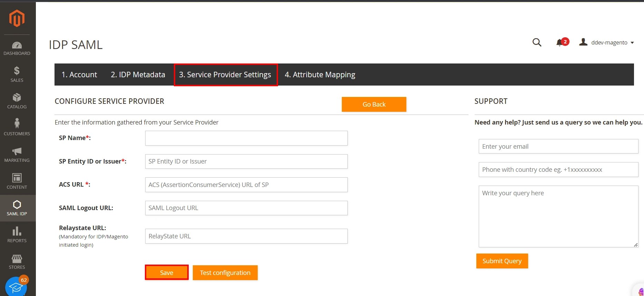This screenshot has width=644, height=296.
Task: Switch to the 2. IDP Metadata tab
Action: [x=138, y=75]
